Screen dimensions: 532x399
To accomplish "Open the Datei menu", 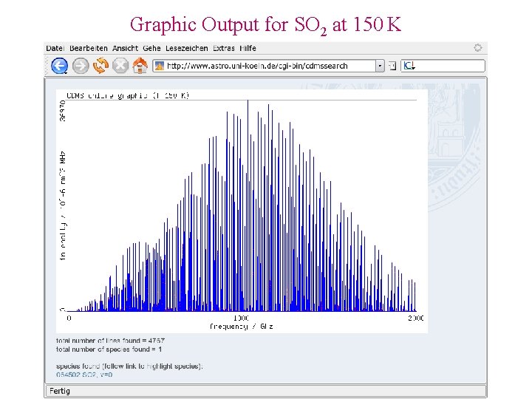I will tap(55, 48).
